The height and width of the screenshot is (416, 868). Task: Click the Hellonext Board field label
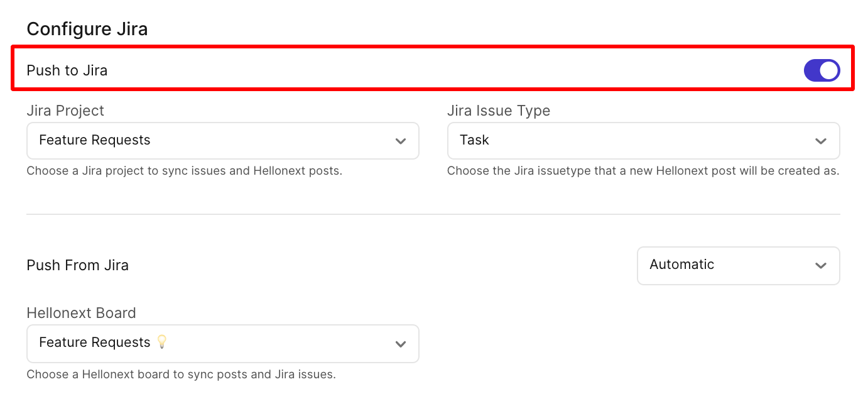click(81, 313)
